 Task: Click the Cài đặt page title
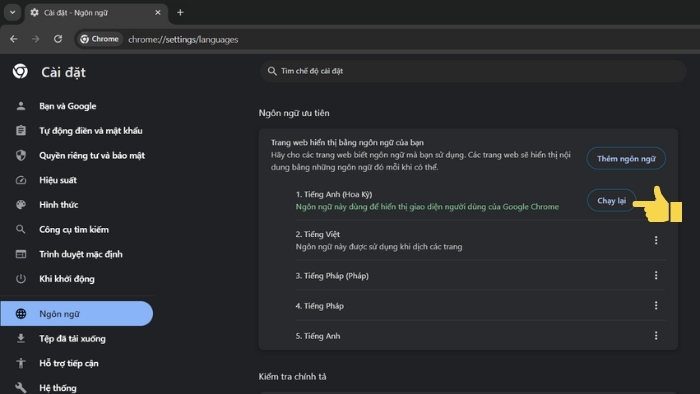click(x=63, y=72)
